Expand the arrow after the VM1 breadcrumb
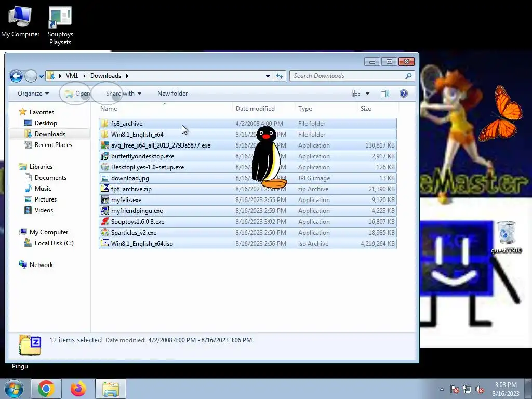The image size is (532, 399). tap(85, 76)
